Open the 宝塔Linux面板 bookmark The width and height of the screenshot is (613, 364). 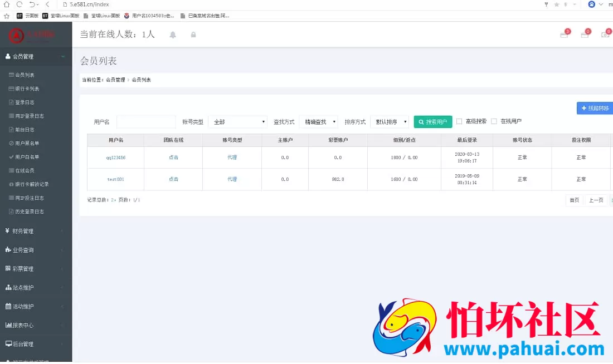pos(61,16)
